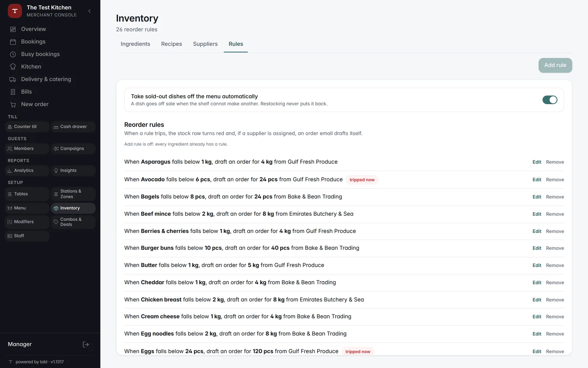Click the Campaigns megaphone icon
This screenshot has width=588, height=368.
(x=56, y=149)
